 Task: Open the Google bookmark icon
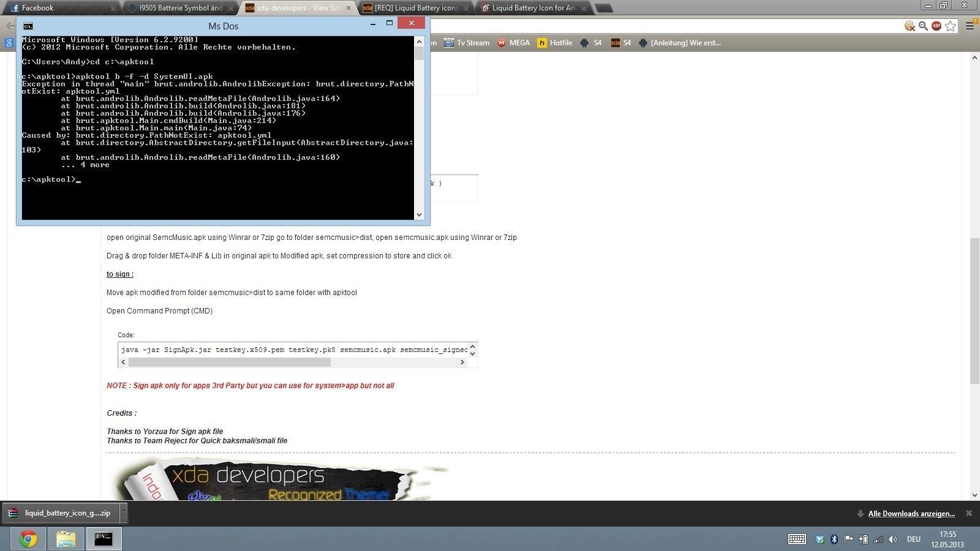coord(9,43)
